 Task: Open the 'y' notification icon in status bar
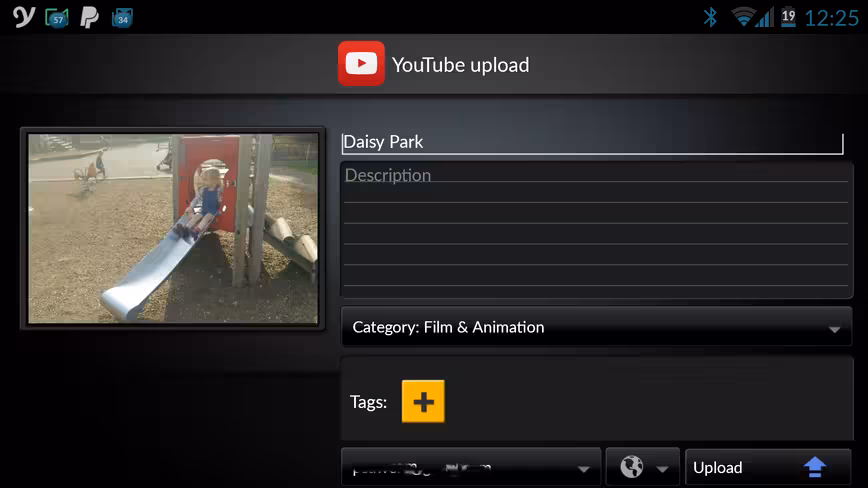[24, 17]
